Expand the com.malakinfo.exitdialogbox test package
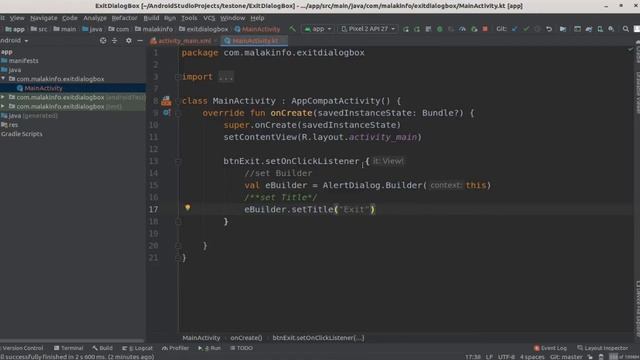 coord(3,106)
